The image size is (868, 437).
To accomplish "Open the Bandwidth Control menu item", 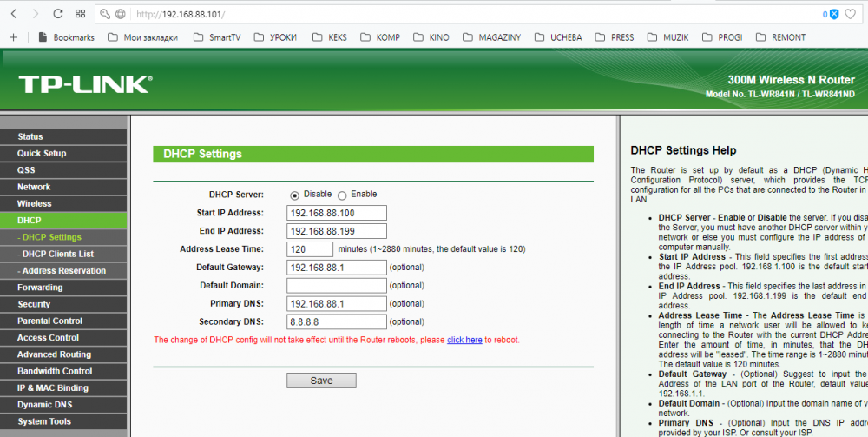I will tap(63, 371).
